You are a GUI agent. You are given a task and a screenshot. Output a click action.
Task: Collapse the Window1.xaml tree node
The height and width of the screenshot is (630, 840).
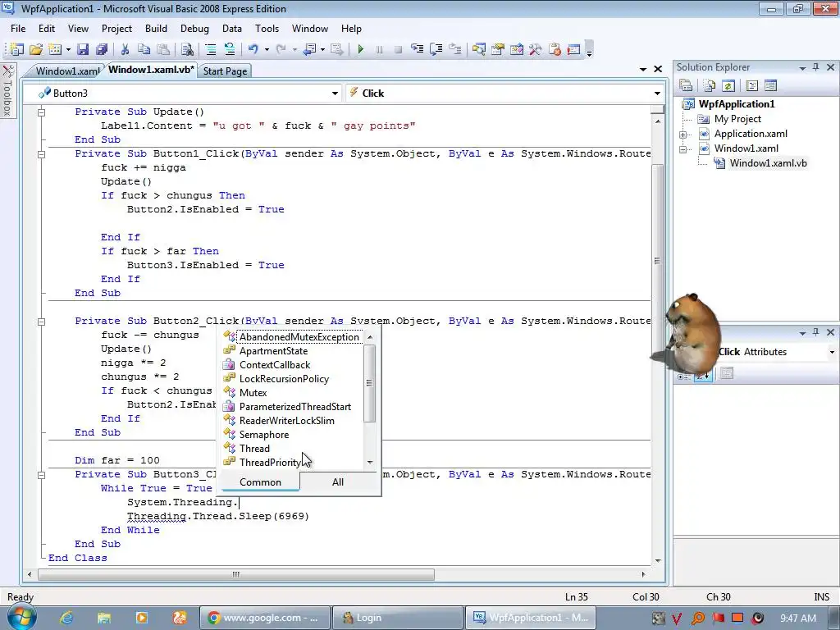coord(683,149)
